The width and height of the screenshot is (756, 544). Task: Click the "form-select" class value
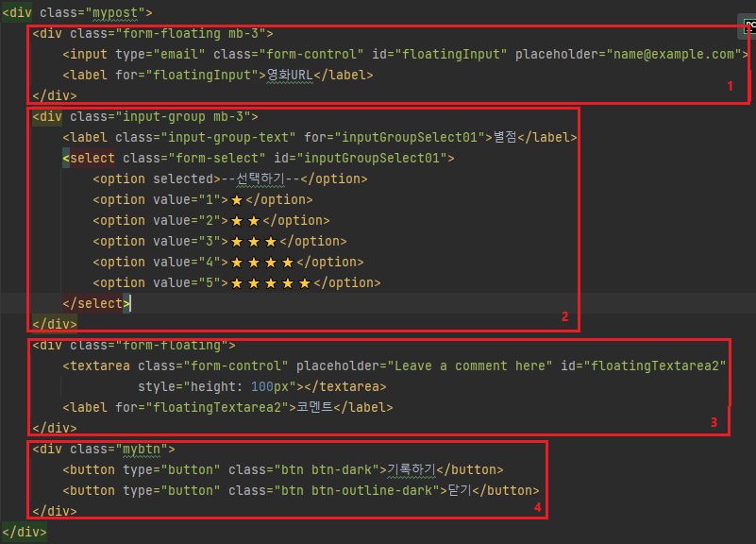tap(217, 158)
